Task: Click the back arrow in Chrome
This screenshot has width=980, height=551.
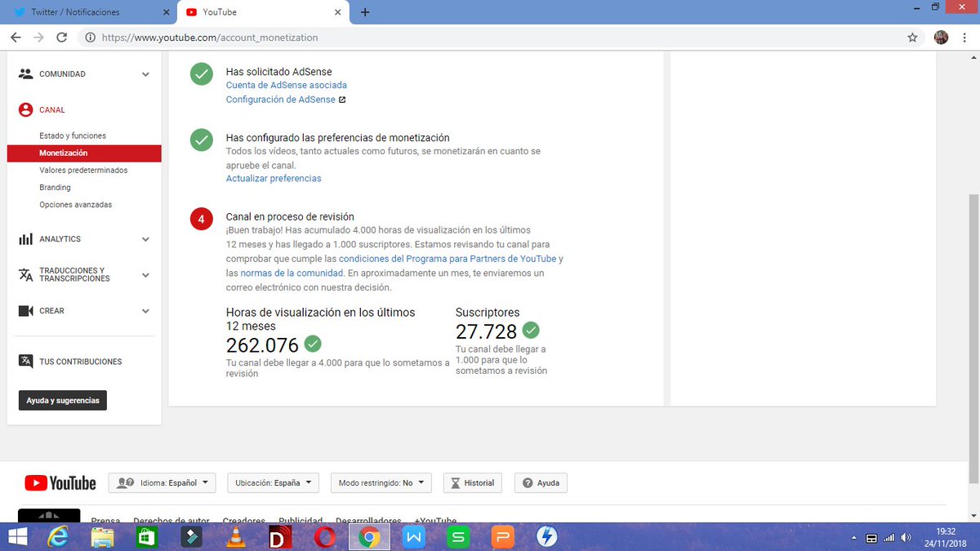Action: pyautogui.click(x=16, y=38)
